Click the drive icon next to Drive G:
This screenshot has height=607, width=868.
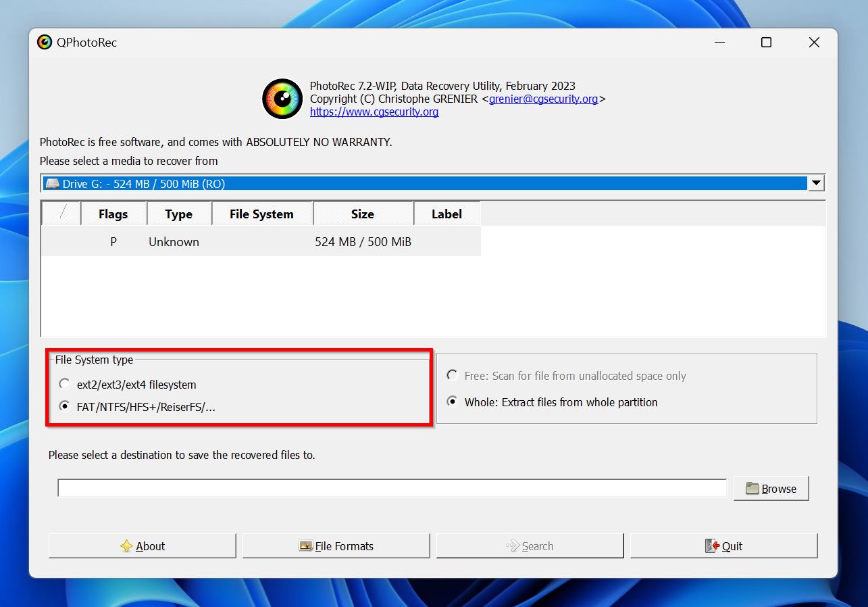click(54, 183)
